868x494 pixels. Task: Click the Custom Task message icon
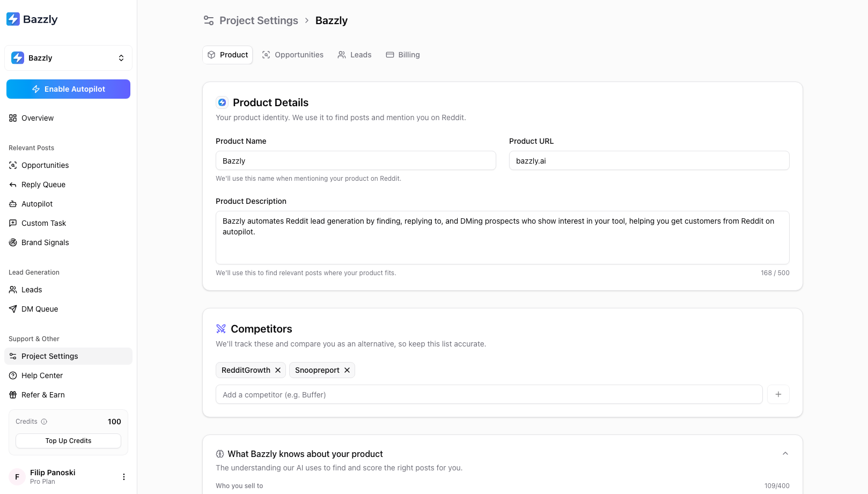point(13,223)
